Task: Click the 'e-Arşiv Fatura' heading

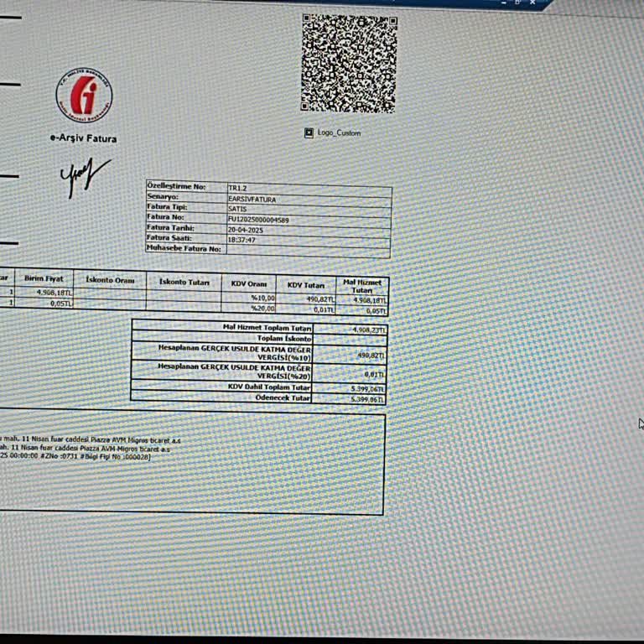Action: [x=83, y=138]
